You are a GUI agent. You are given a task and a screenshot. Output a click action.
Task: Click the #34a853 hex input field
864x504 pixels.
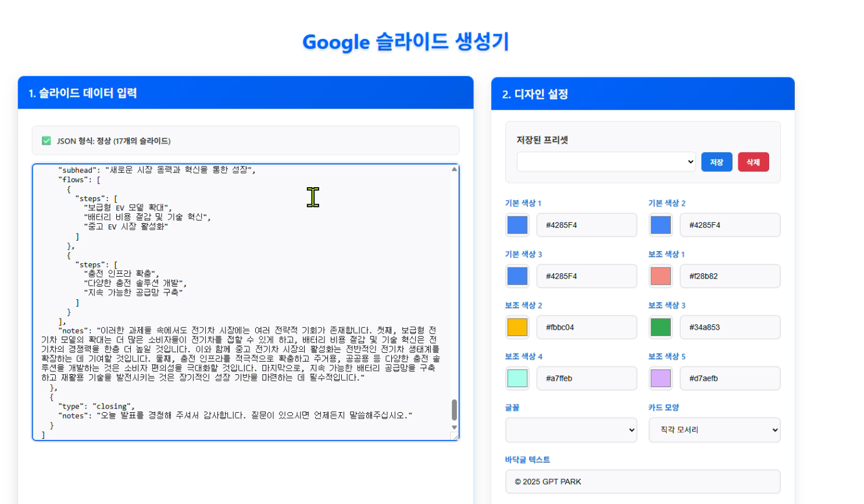tap(730, 327)
